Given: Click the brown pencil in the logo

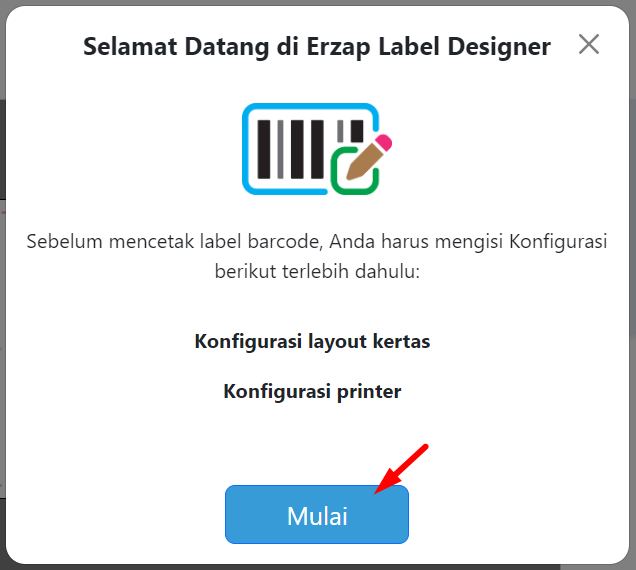Looking at the screenshot, I should pos(365,161).
